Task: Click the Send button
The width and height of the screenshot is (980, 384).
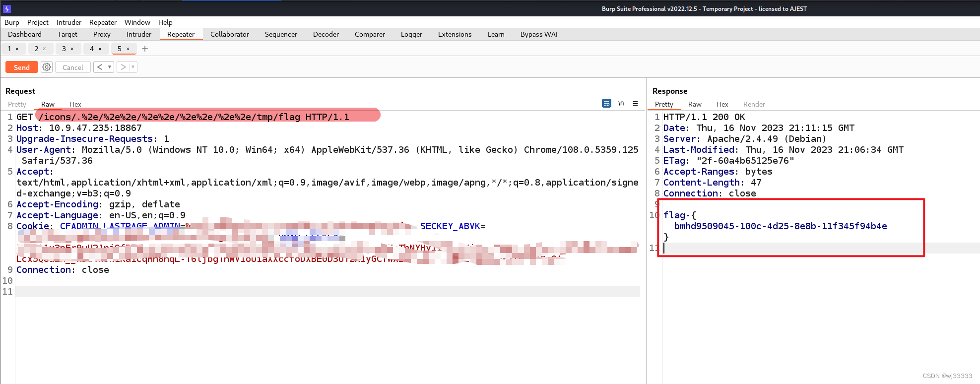Action: (22, 67)
